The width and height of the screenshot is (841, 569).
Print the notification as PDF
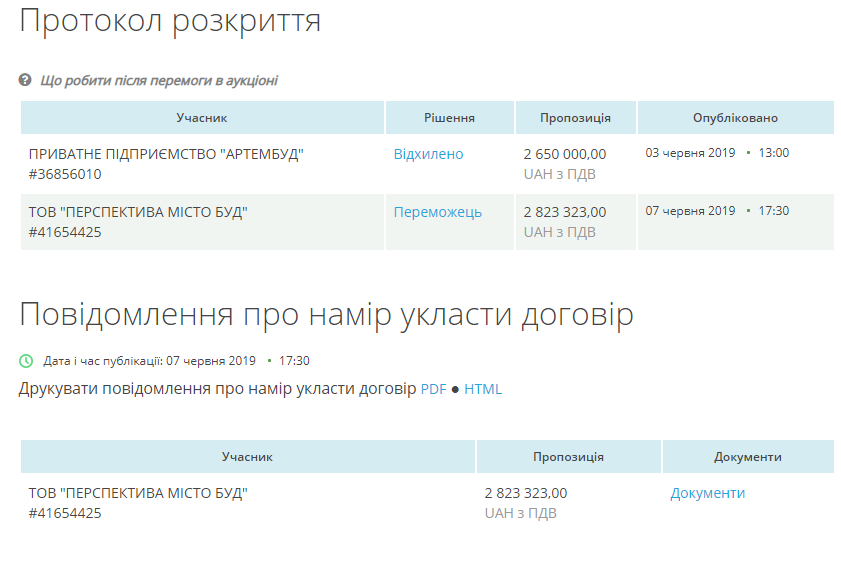click(x=433, y=389)
